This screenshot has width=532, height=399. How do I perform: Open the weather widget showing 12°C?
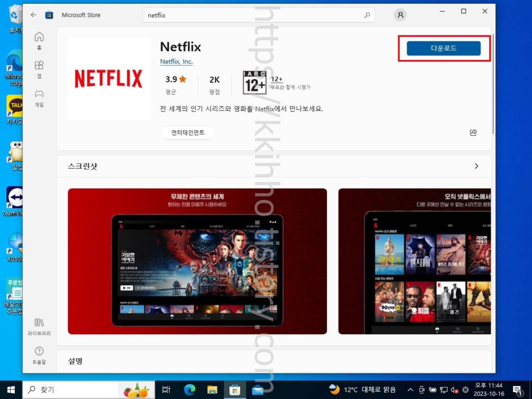[x=362, y=389]
